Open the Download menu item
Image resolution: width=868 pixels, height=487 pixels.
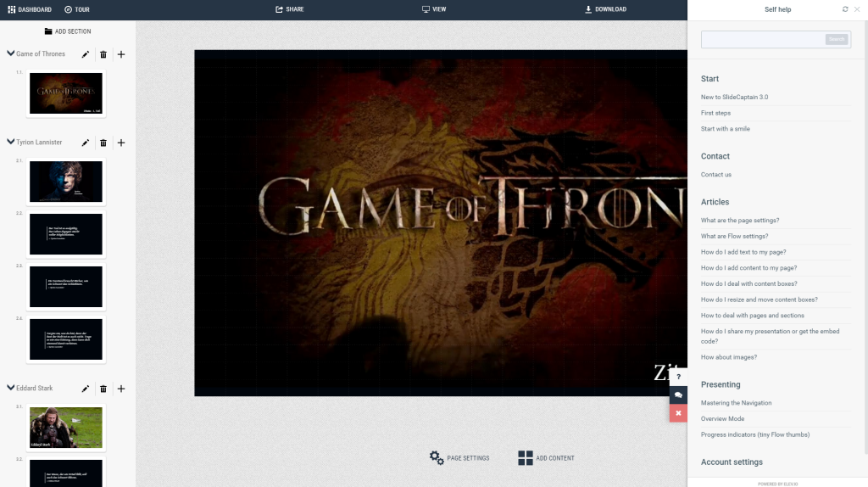605,9
